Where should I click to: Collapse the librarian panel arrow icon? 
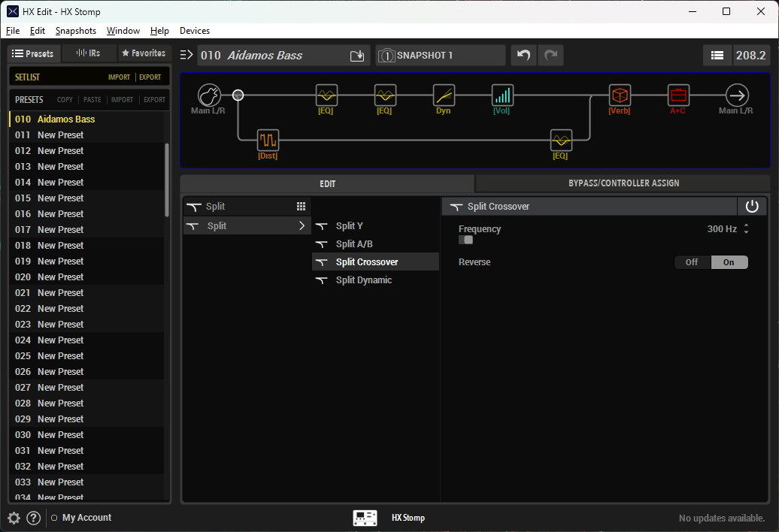[x=186, y=55]
